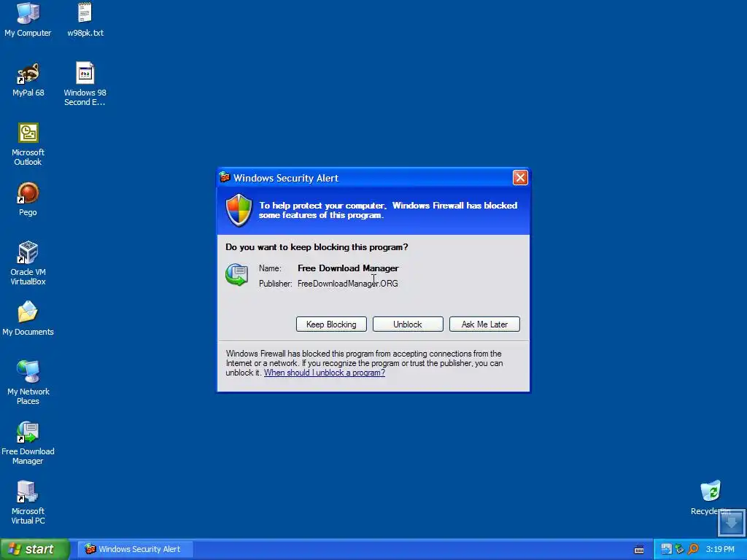Click the orange magnifier tray icon
The height and width of the screenshot is (560, 747).
click(693, 549)
